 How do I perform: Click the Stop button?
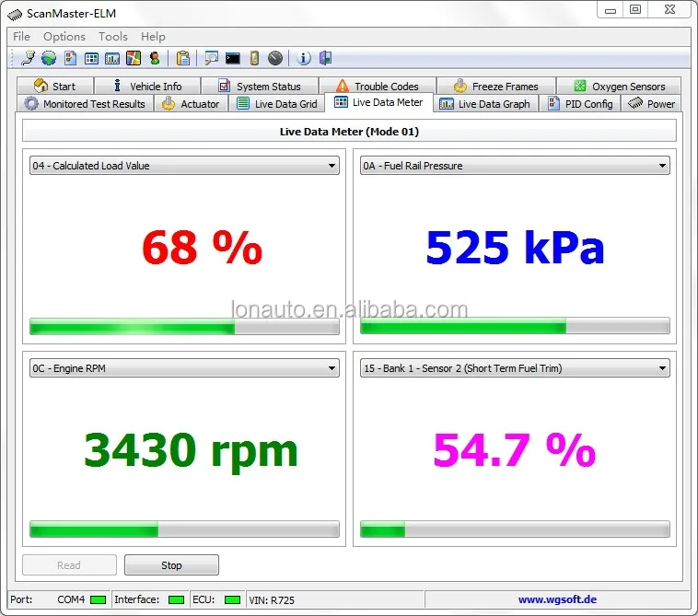coord(171,564)
